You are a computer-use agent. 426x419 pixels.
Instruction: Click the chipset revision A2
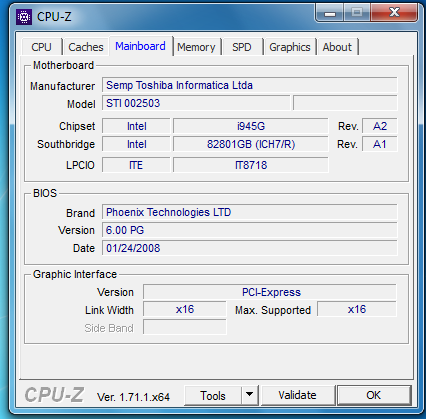click(x=380, y=126)
